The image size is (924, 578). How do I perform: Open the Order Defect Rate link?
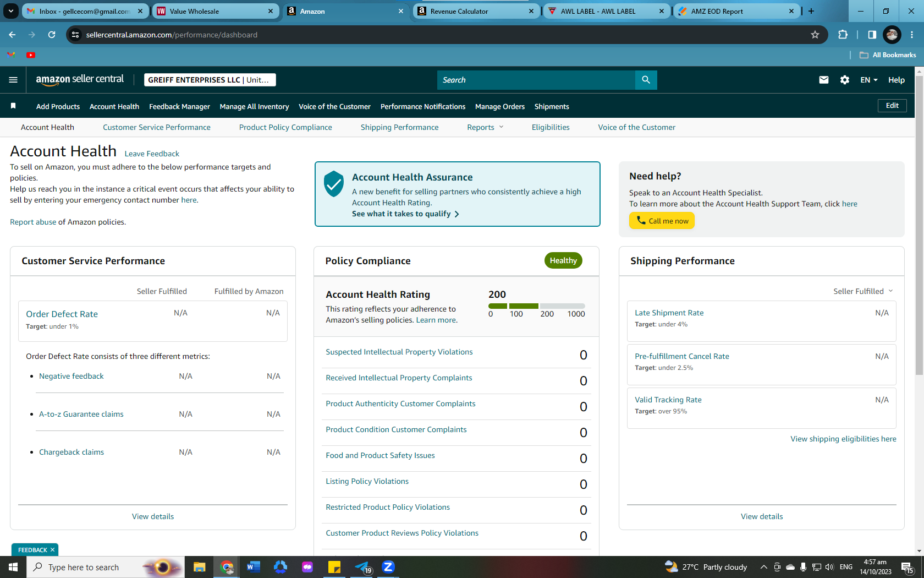click(x=62, y=314)
